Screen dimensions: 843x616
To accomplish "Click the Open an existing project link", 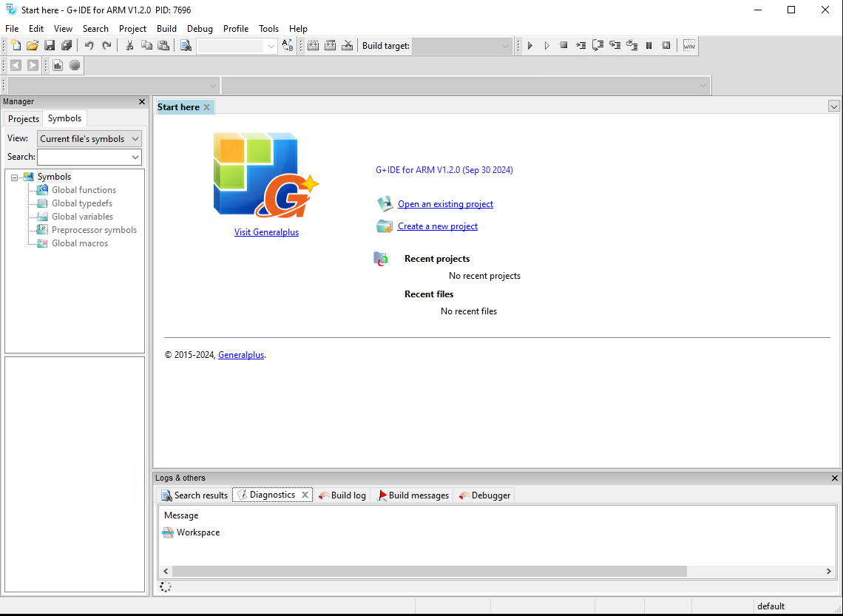I will 445,204.
